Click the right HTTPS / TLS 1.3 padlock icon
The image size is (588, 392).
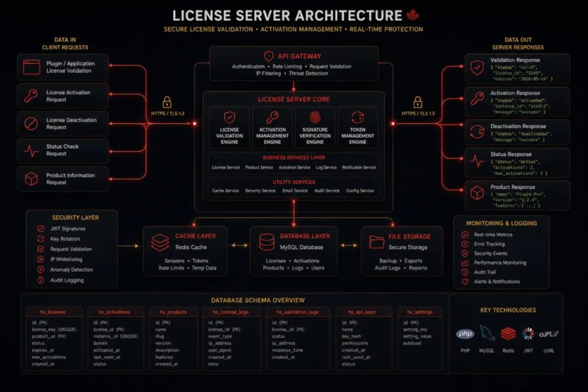[417, 102]
